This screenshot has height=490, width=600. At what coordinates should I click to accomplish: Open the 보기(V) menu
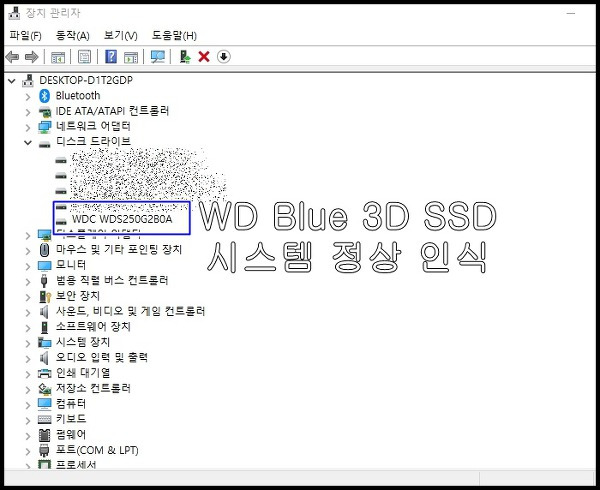click(x=121, y=36)
